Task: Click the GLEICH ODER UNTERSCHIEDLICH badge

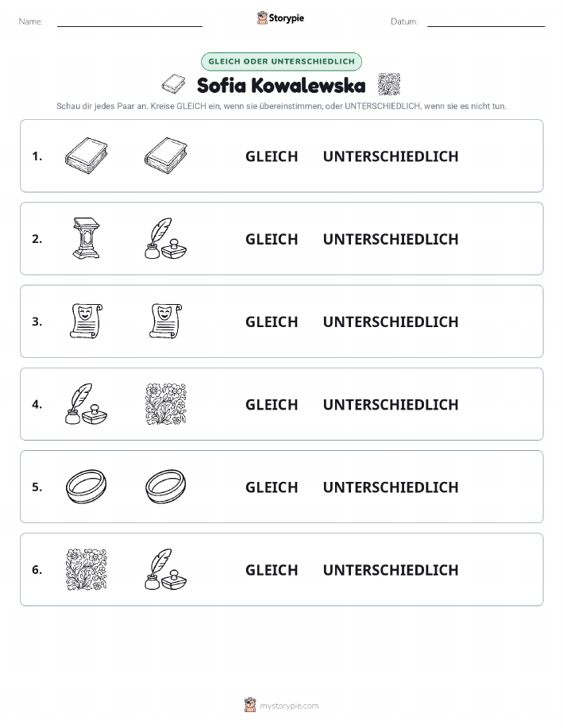Action: coord(281,61)
